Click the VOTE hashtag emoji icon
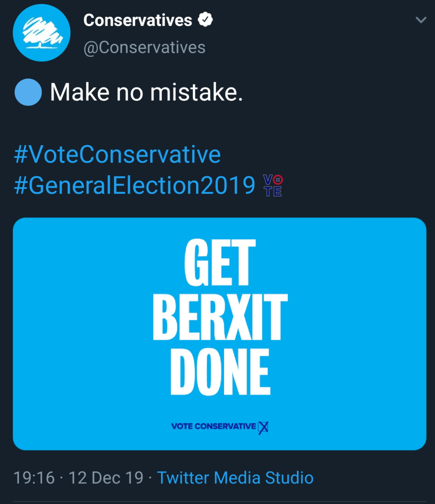Viewport: 435px width, 504px height. point(273,185)
